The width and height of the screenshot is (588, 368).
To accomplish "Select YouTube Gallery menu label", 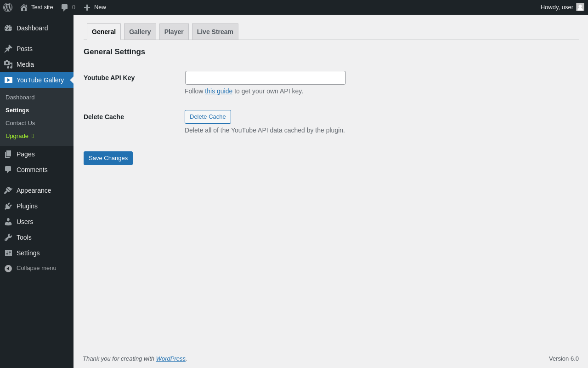I will click(x=40, y=80).
